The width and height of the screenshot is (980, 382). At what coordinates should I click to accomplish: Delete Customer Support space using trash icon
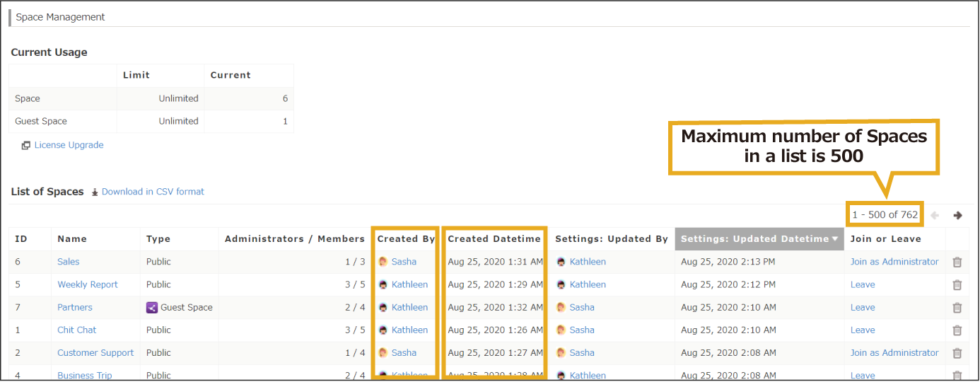(957, 352)
